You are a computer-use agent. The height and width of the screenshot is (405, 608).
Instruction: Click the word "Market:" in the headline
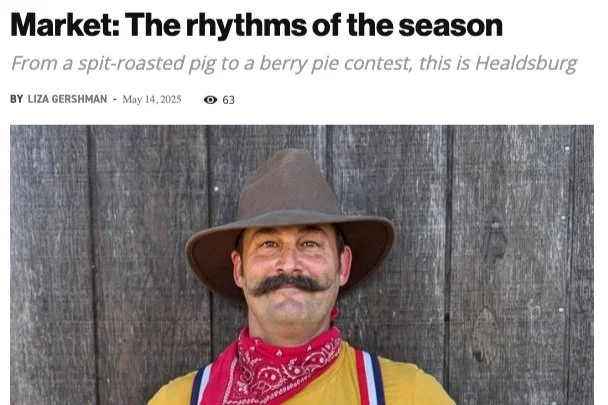click(x=65, y=25)
